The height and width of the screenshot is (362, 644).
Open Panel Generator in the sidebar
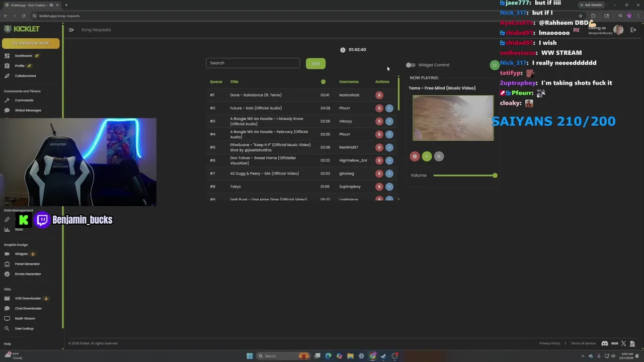tap(27, 264)
